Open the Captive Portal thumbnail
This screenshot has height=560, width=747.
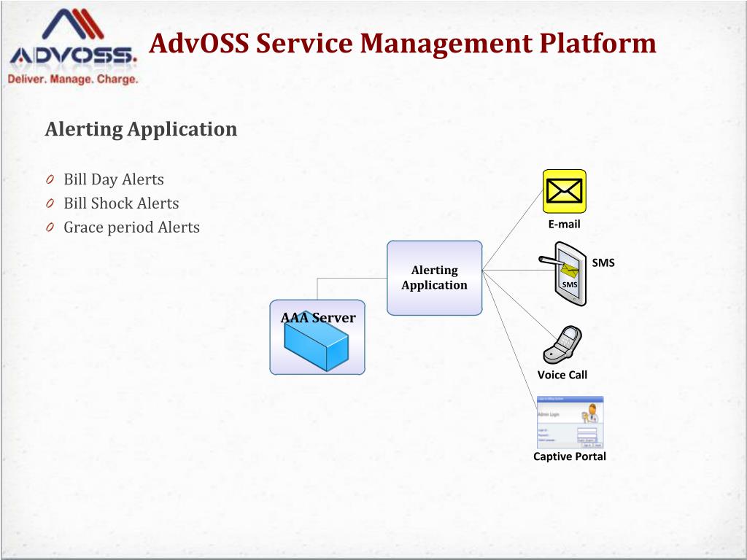tap(570, 422)
